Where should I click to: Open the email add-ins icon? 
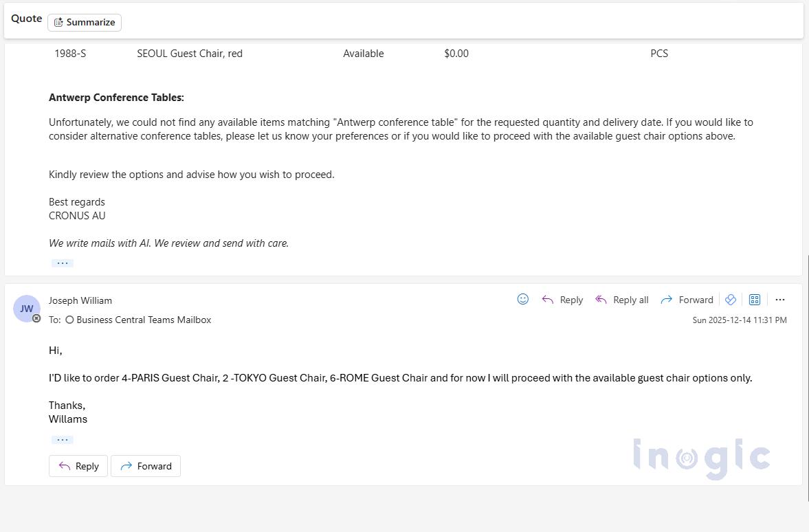point(731,299)
